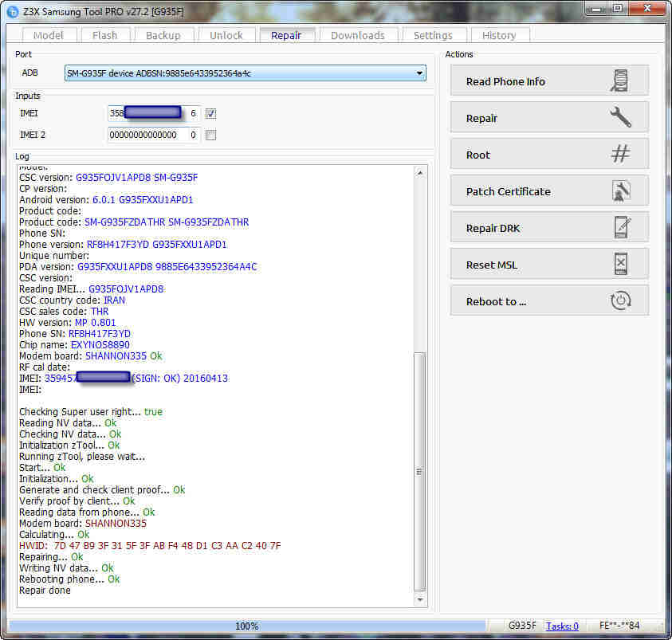Click the Patch Certificate icon
The image size is (672, 640).
coord(621,190)
